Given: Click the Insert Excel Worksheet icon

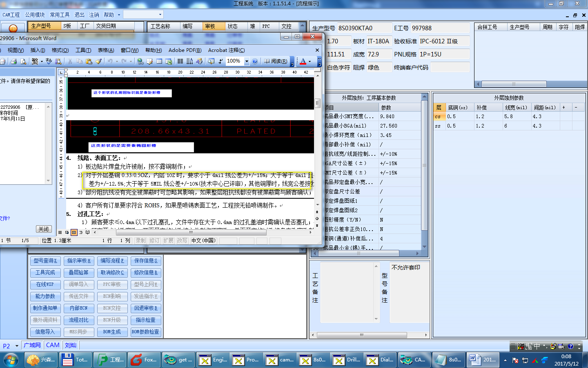Looking at the screenshot, I should click(169, 61).
